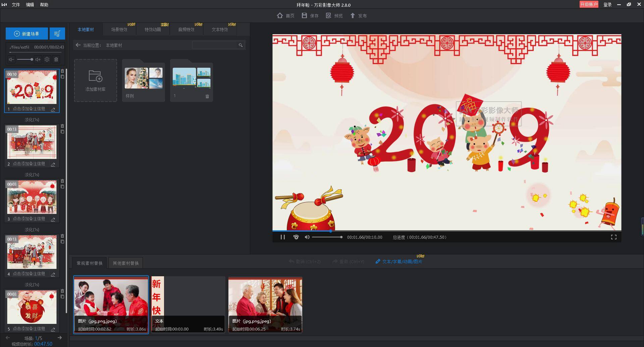Go to next scene arrow
Viewport: 644px width, 347px height.
60,338
